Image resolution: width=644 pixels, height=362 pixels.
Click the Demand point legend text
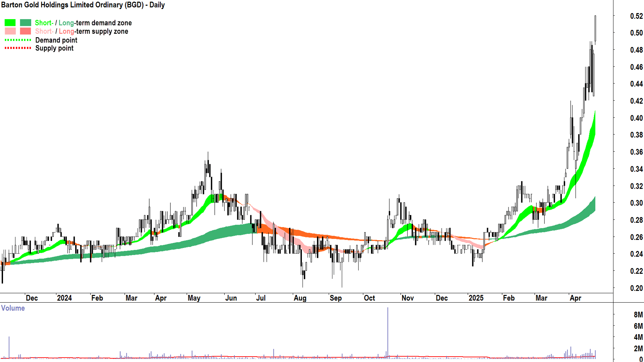click(56, 40)
